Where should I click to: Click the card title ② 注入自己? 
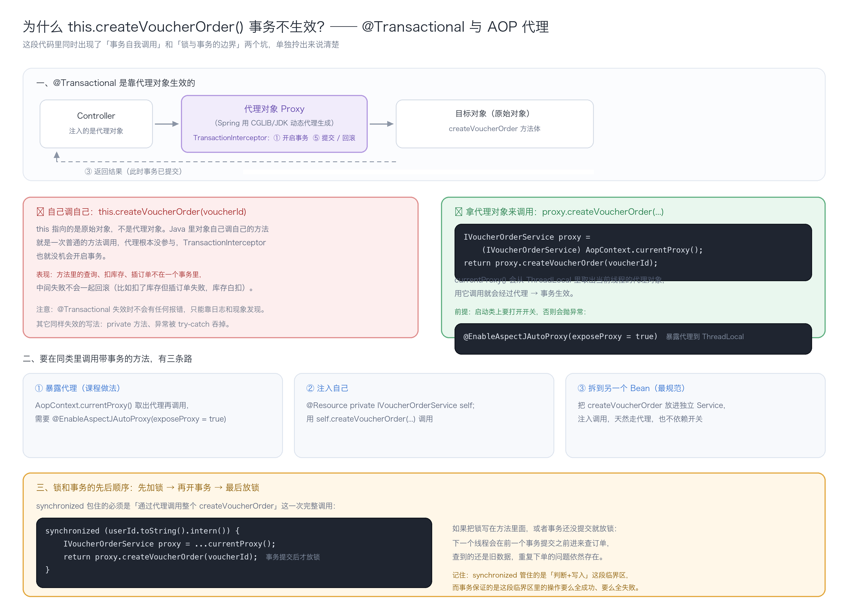tap(327, 388)
